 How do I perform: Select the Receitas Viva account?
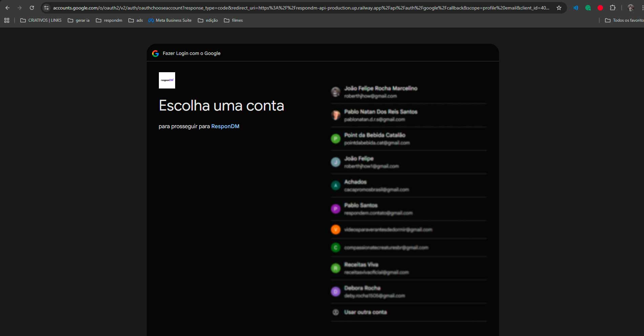[x=361, y=268]
